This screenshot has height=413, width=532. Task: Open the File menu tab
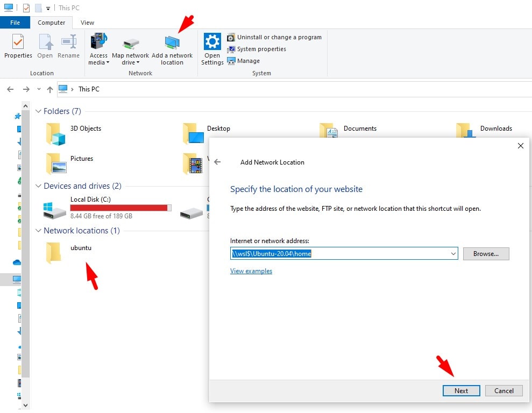pos(15,23)
